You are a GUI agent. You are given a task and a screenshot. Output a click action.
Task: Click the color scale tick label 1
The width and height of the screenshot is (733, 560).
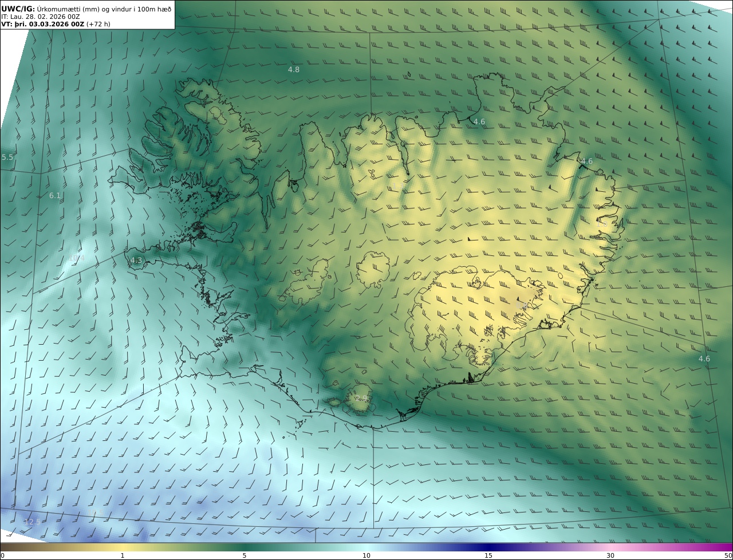[x=122, y=555]
